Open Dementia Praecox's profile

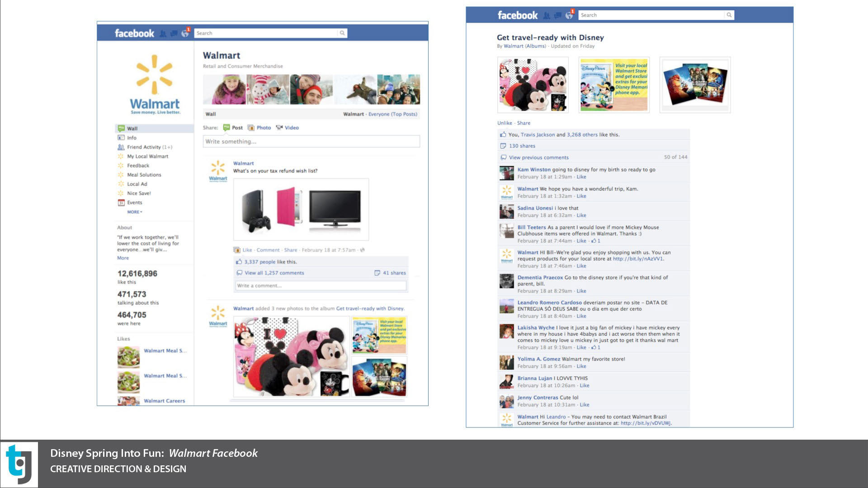coord(540,278)
